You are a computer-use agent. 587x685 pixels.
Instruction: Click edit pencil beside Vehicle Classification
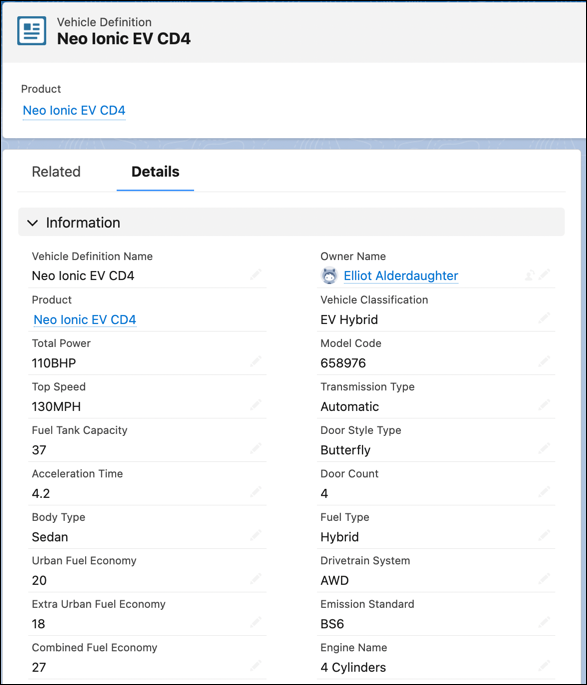click(x=544, y=318)
